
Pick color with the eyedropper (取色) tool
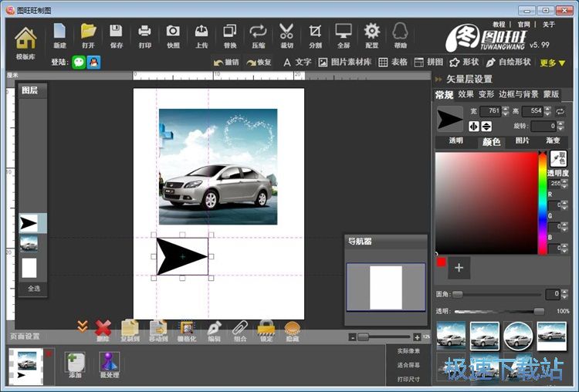558,158
